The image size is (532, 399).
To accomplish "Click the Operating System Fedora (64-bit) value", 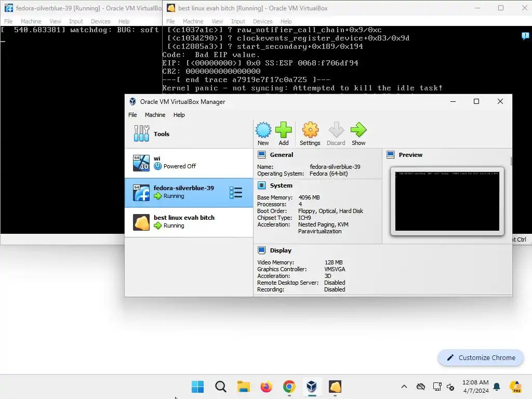I will (x=328, y=174).
